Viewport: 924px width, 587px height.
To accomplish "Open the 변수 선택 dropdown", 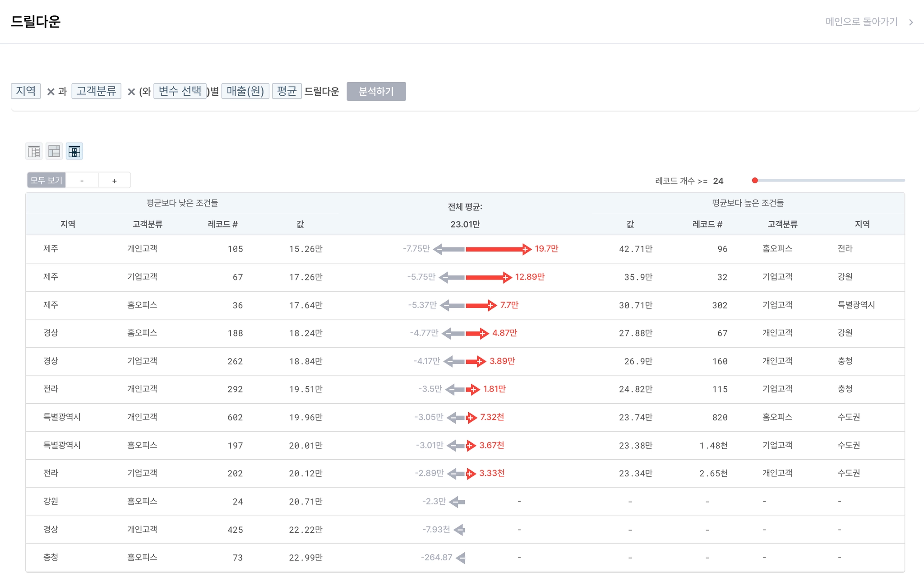I will point(180,91).
